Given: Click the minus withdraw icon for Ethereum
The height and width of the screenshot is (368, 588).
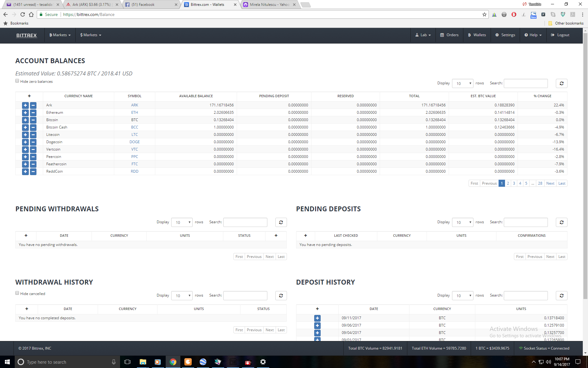Looking at the screenshot, I should pos(33,113).
